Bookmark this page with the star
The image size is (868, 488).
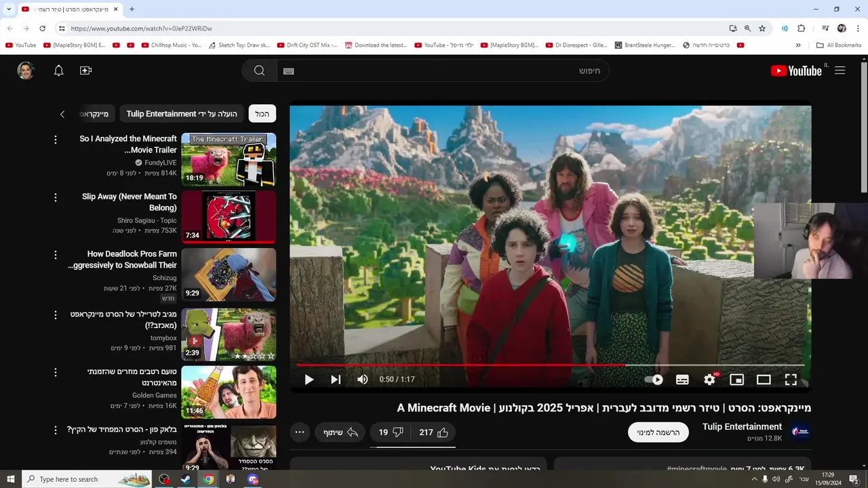coord(762,28)
